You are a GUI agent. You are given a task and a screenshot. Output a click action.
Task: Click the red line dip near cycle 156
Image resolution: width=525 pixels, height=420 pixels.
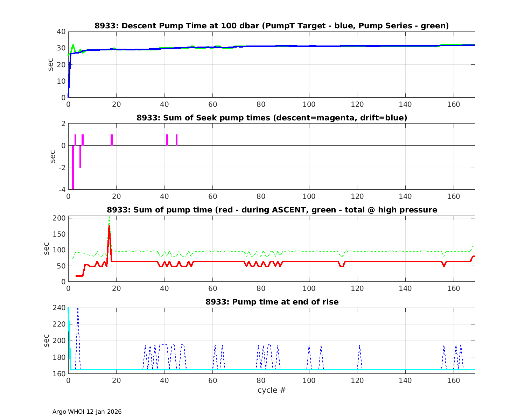(x=444, y=266)
